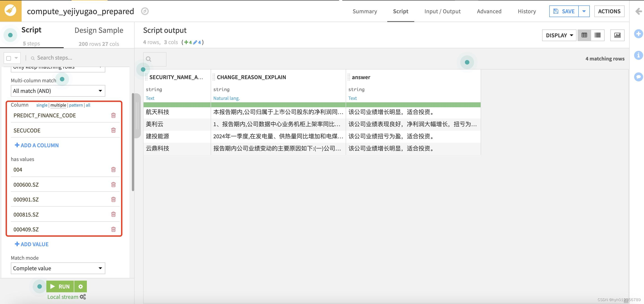Open the Design Sample tab
The width and height of the screenshot is (644, 304).
click(x=99, y=30)
